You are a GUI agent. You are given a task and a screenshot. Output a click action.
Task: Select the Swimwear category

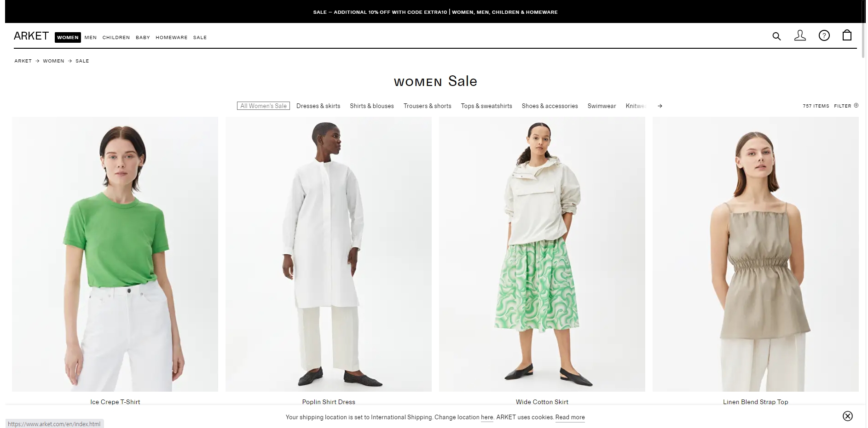(x=602, y=106)
